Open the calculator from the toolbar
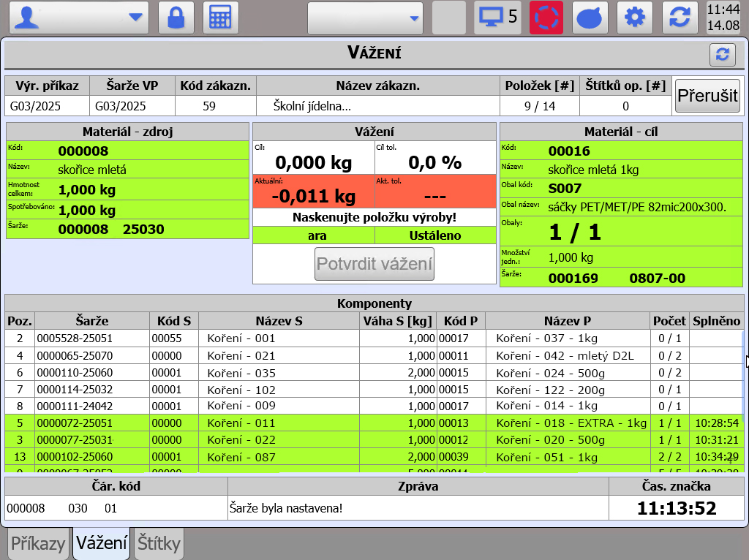 point(219,18)
